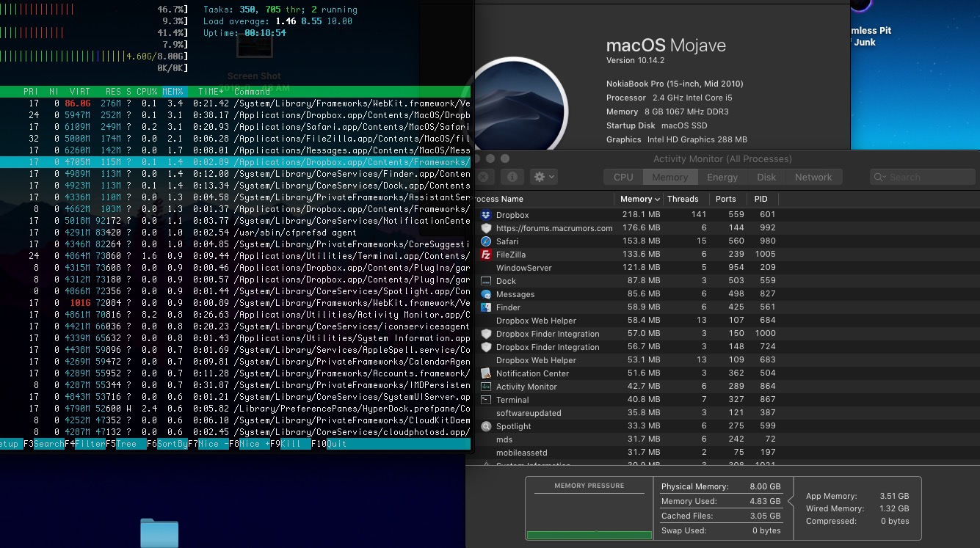
Task: Click the Terminal process icon
Action: [x=485, y=400]
